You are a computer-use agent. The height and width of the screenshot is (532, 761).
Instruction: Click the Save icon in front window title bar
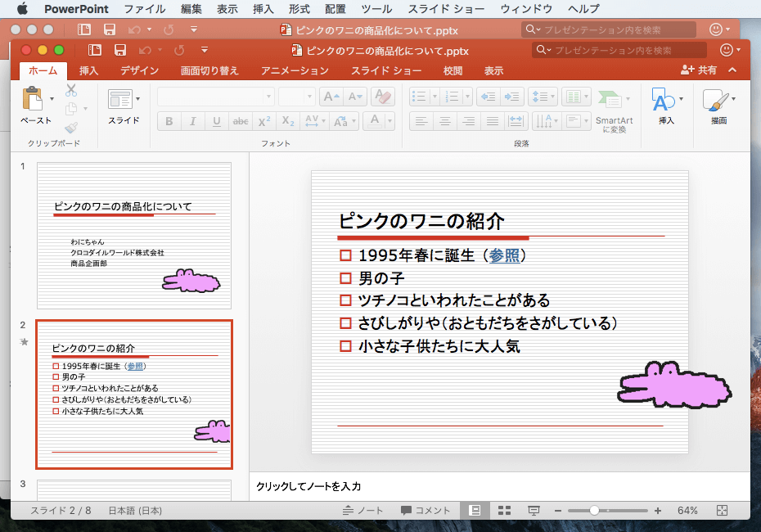pos(119,50)
